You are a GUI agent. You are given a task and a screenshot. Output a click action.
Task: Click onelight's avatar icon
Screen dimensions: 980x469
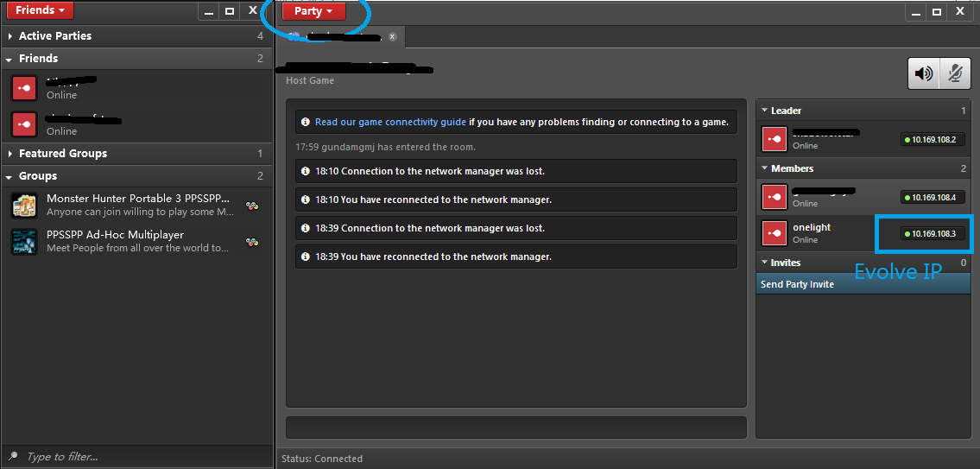tap(774, 233)
